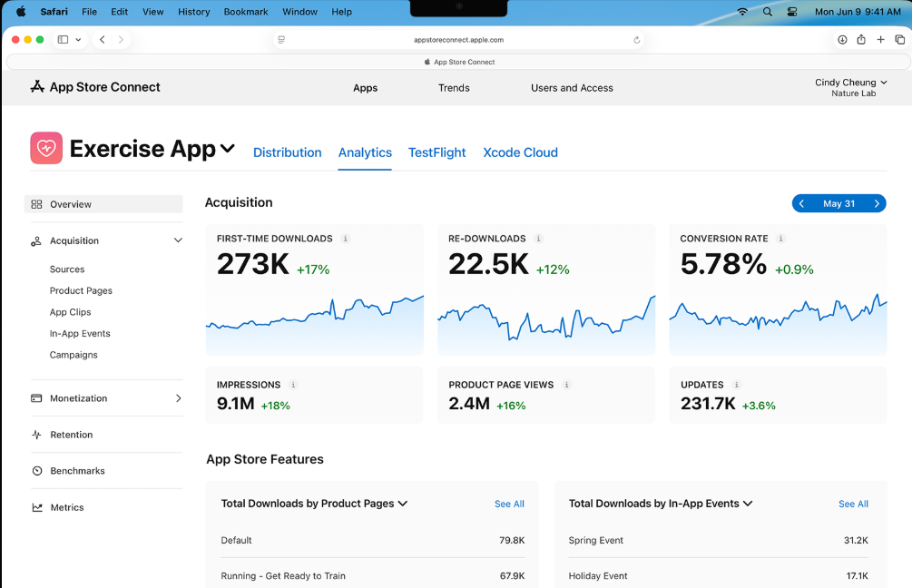
Task: Go to previous date with left arrow
Action: coord(802,203)
